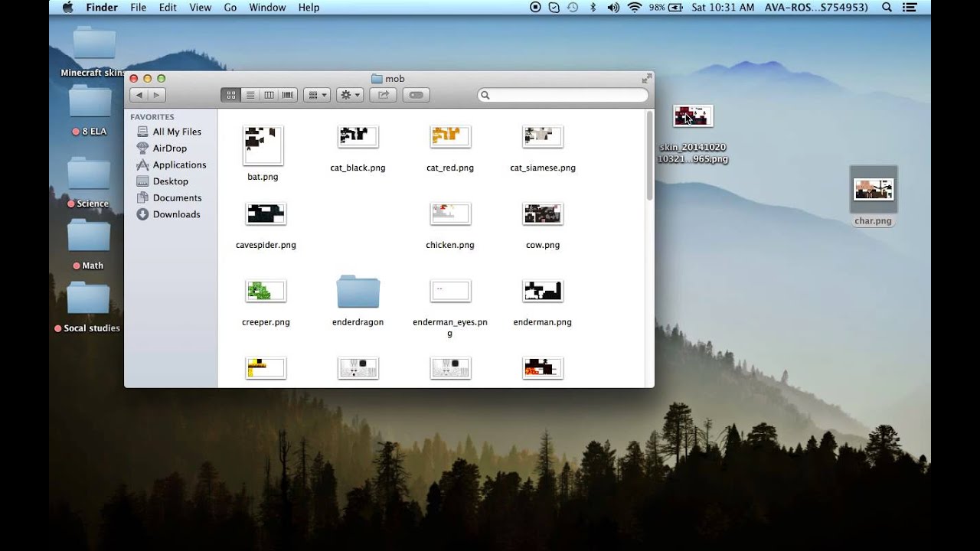
Task: Switch to column view in Finder toolbar
Action: click(269, 95)
